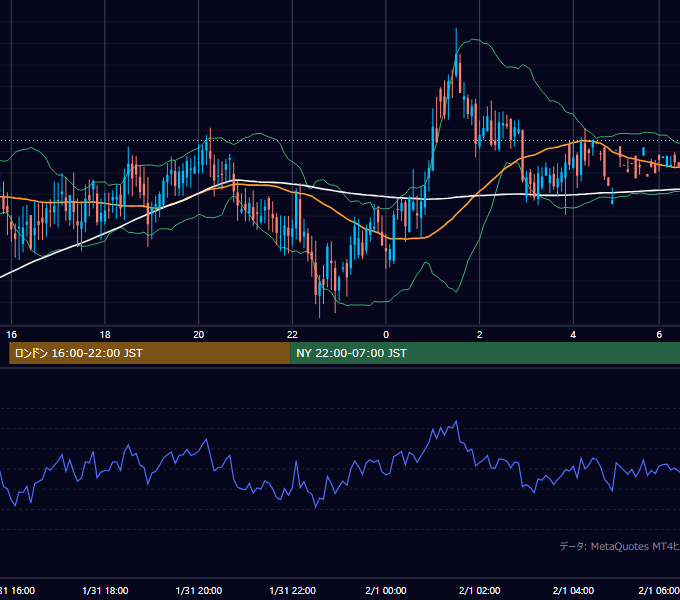680x600 pixels.
Task: Click the 2/1 06:00 time label
Action: (x=659, y=590)
